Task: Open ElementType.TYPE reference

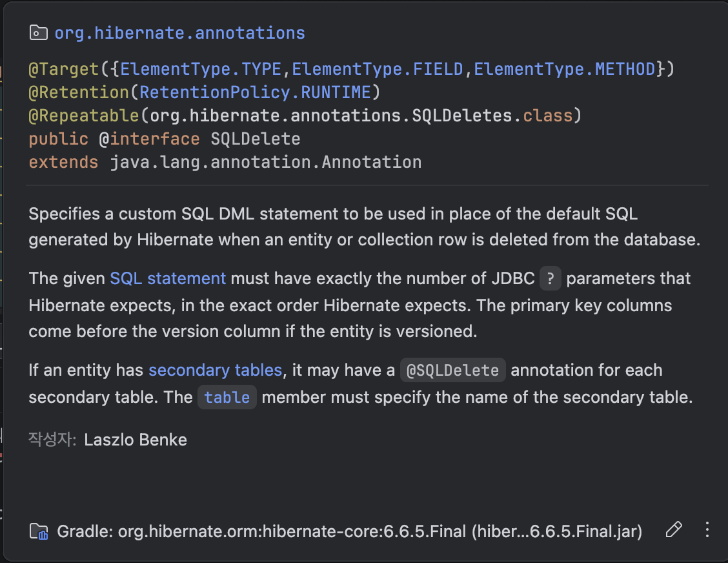Action: [201, 69]
